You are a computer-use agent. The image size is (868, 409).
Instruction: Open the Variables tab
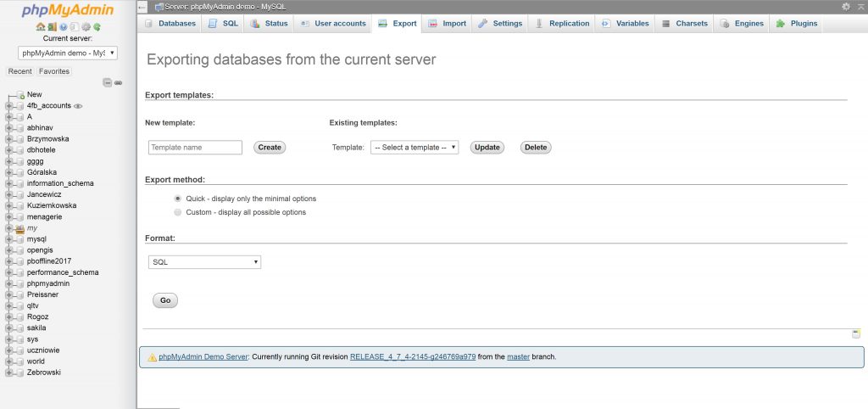626,23
